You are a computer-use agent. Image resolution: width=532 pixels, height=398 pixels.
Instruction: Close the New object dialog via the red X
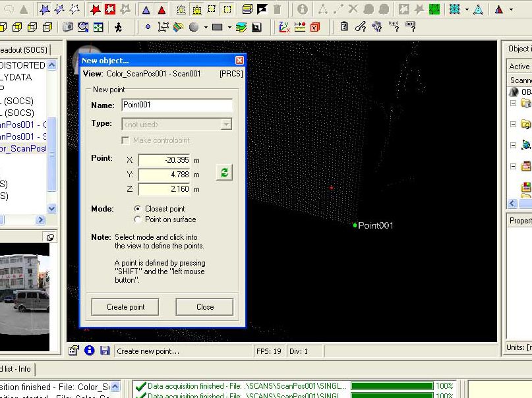pyautogui.click(x=239, y=60)
